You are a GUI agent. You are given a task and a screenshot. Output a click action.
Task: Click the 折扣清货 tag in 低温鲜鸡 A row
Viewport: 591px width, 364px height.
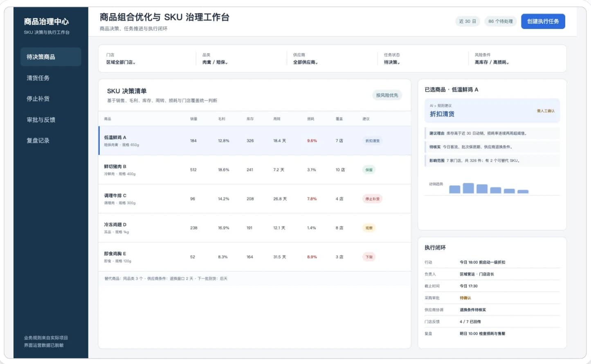pos(372,141)
